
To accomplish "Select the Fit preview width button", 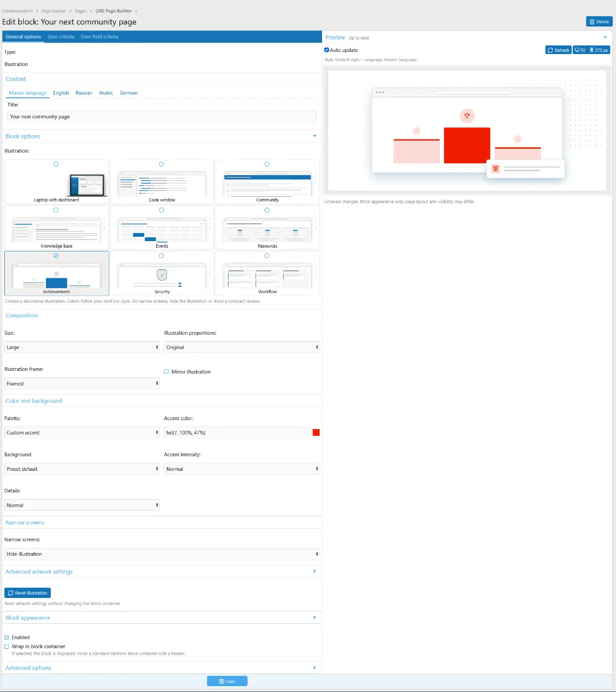I will pos(580,50).
